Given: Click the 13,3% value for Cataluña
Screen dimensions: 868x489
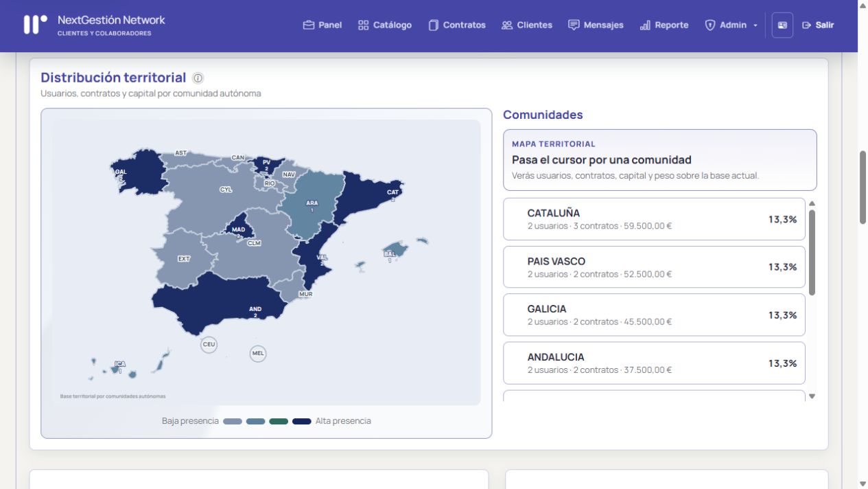Looking at the screenshot, I should point(782,219).
